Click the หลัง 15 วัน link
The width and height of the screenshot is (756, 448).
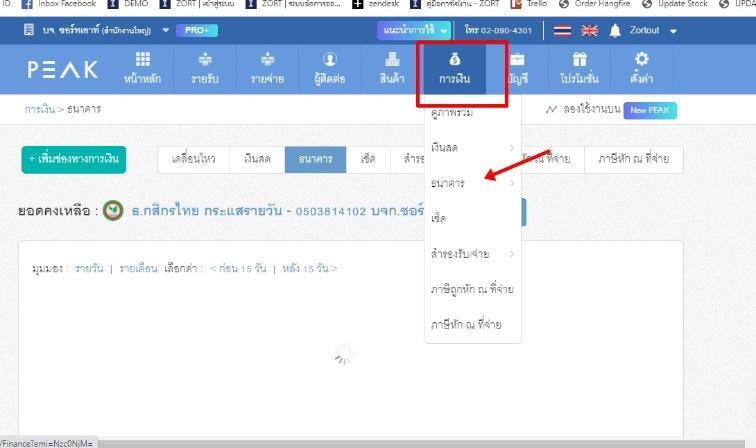[x=310, y=269]
